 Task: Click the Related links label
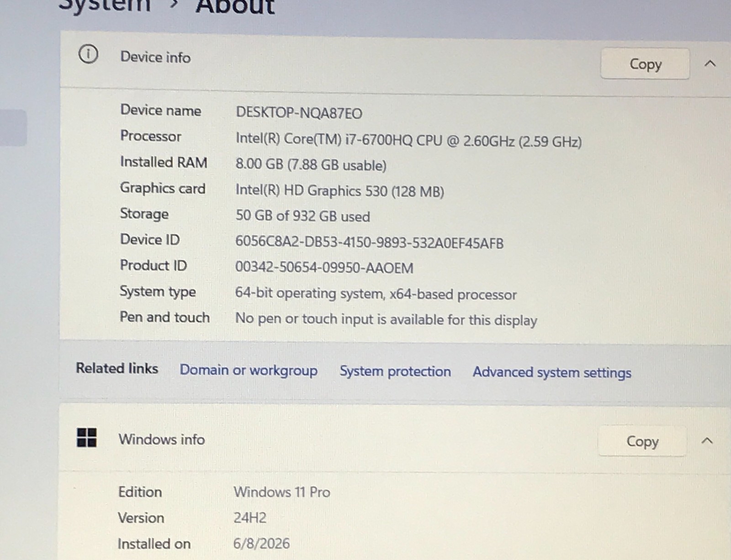(117, 368)
